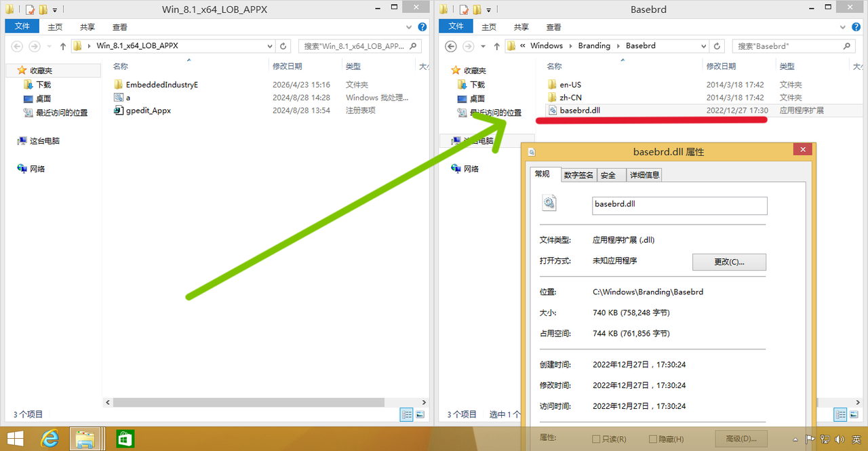Select 这台电脑 in left window navigation

click(x=39, y=141)
